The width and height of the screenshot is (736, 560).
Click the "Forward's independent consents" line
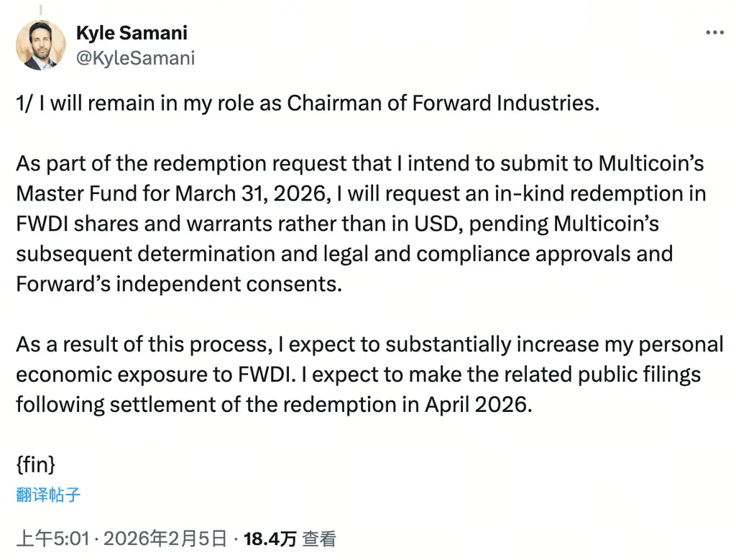pyautogui.click(x=176, y=284)
